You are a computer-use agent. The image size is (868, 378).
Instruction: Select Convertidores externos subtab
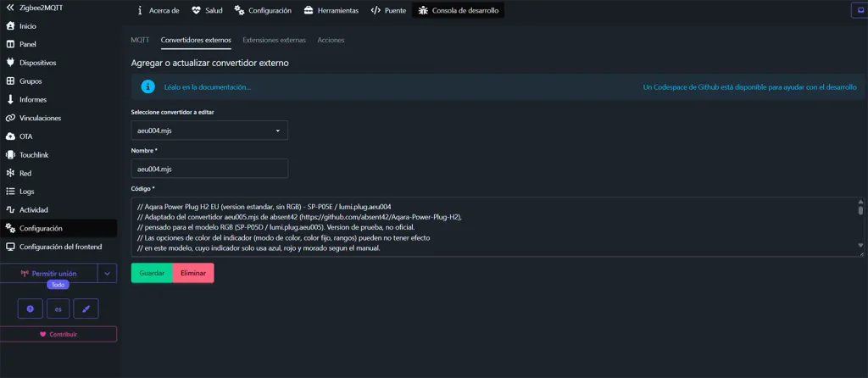[x=196, y=40]
